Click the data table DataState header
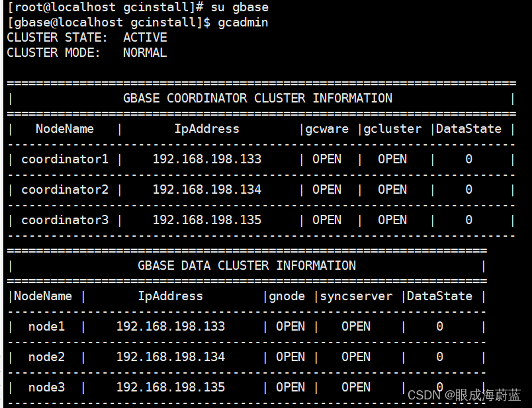532x408 pixels. 439,296
